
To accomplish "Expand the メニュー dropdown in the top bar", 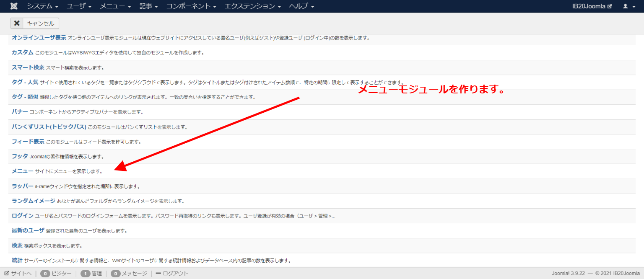I will [115, 6].
